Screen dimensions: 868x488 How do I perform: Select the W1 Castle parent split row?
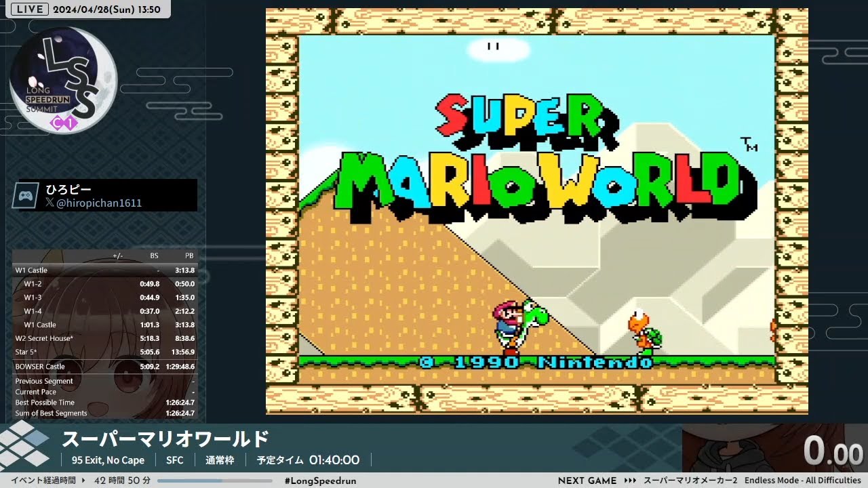point(105,270)
